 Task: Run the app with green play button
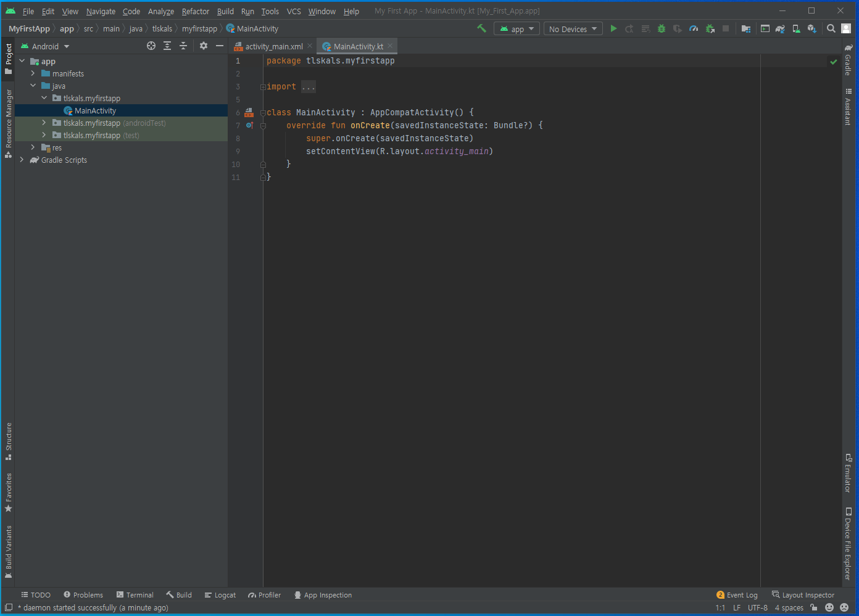click(x=613, y=28)
